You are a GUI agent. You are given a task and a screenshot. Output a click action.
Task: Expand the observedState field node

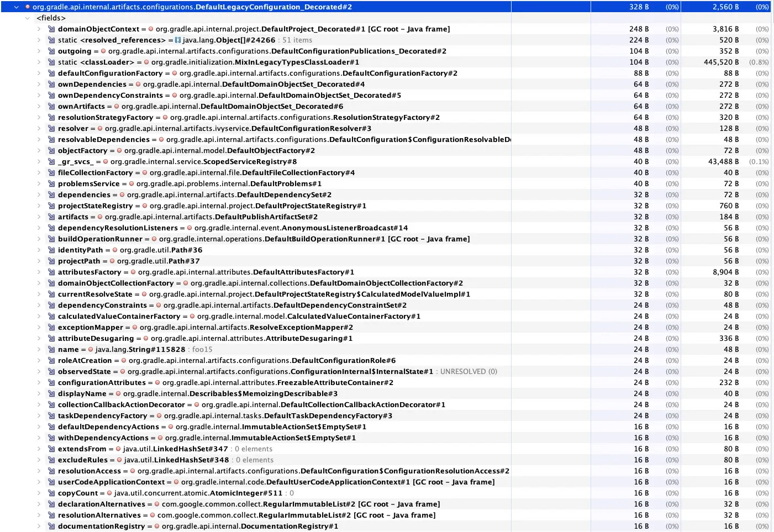(39, 372)
